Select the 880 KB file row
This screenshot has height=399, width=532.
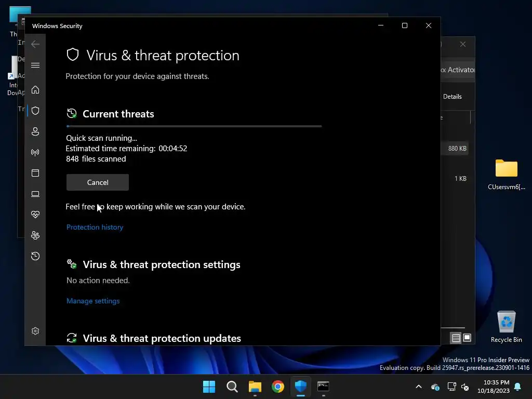click(455, 148)
